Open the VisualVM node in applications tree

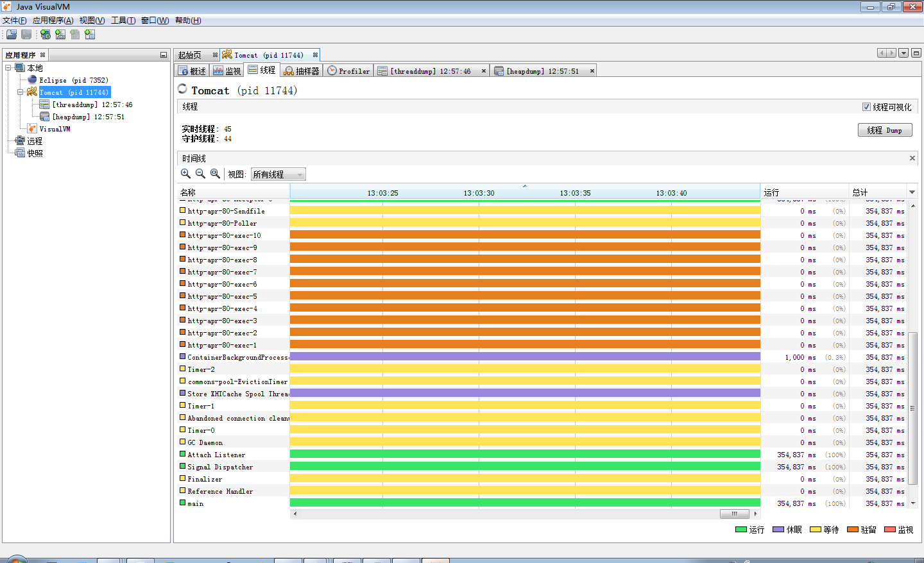coord(55,129)
